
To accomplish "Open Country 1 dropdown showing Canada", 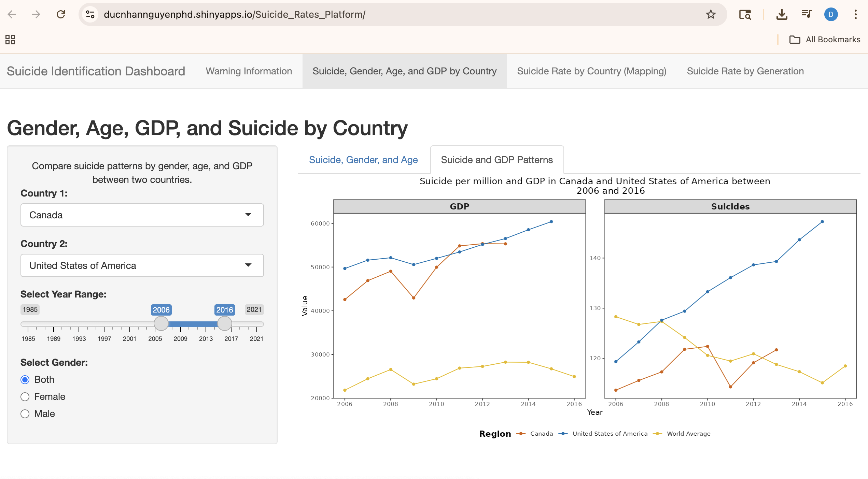I will point(142,215).
